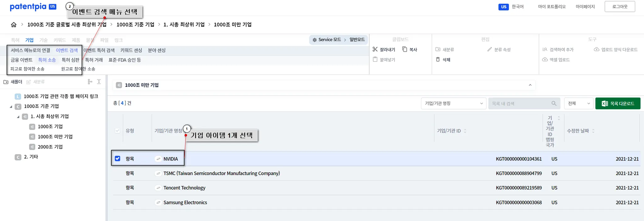This screenshot has width=644, height=221.
Task: Click 원고로 참여한 소송
Action: click(78, 69)
